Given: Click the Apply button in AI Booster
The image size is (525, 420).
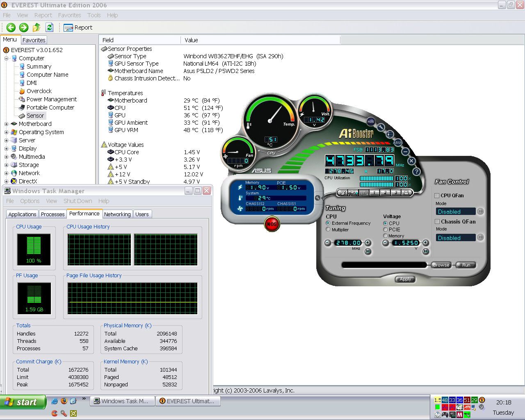Looking at the screenshot, I should (405, 279).
